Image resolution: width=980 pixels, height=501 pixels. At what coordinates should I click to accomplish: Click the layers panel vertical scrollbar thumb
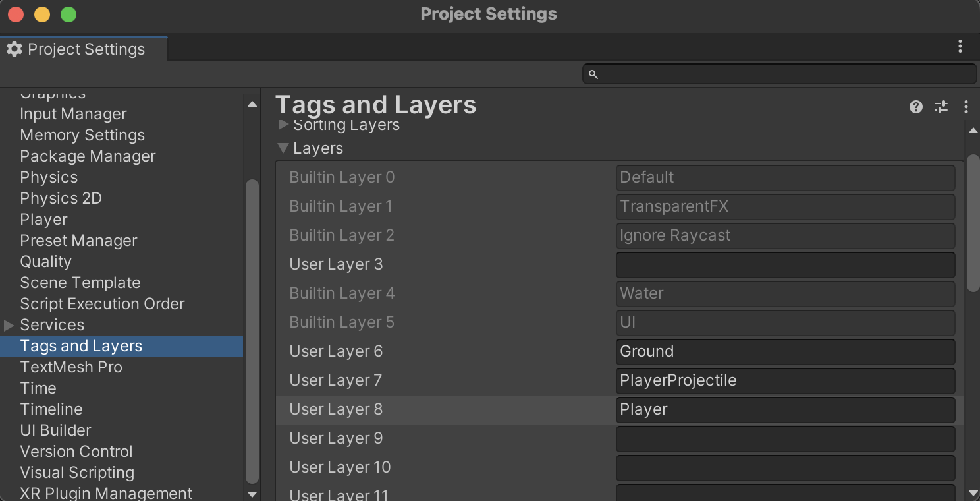click(x=973, y=222)
